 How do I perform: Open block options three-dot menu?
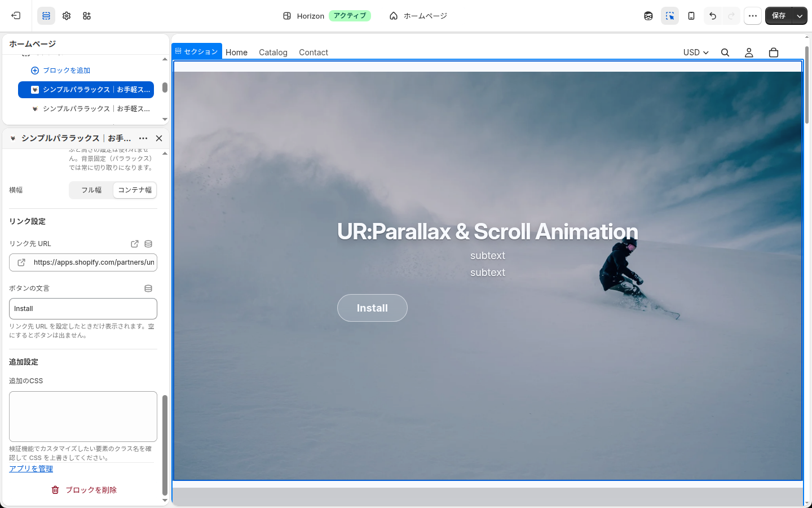click(x=143, y=138)
